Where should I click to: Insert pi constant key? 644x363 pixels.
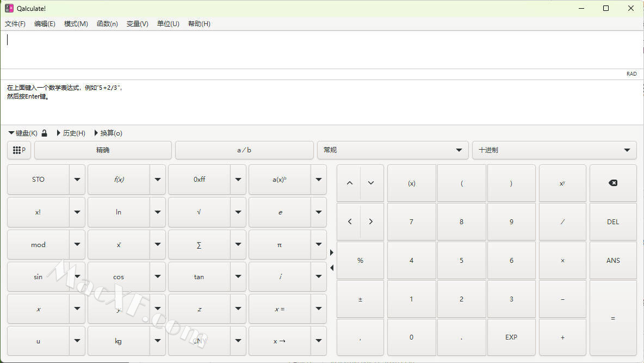(x=280, y=244)
